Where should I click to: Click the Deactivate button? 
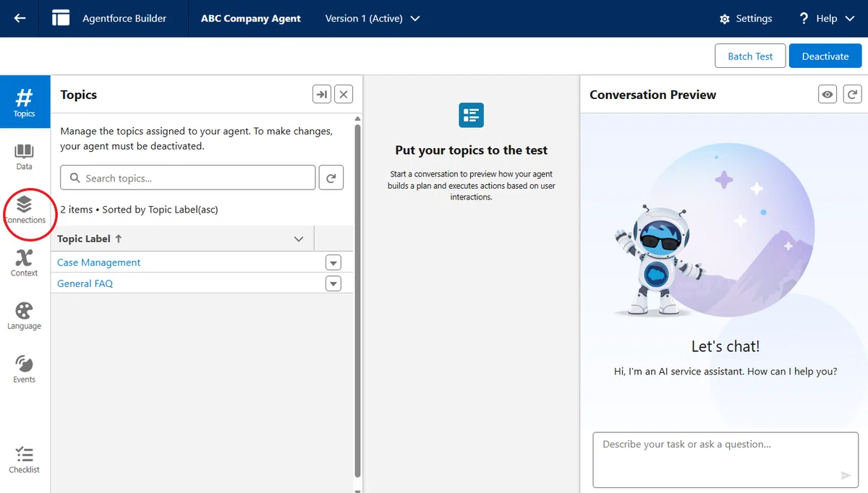click(825, 56)
